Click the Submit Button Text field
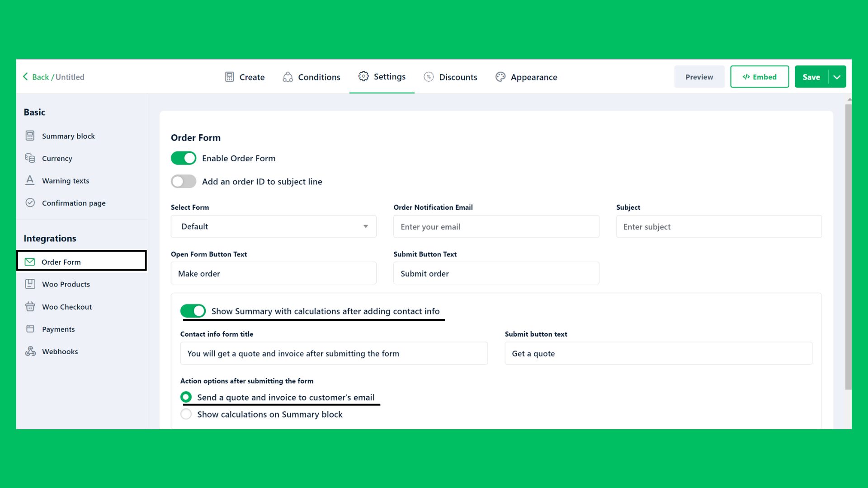This screenshot has width=868, height=488. click(496, 273)
